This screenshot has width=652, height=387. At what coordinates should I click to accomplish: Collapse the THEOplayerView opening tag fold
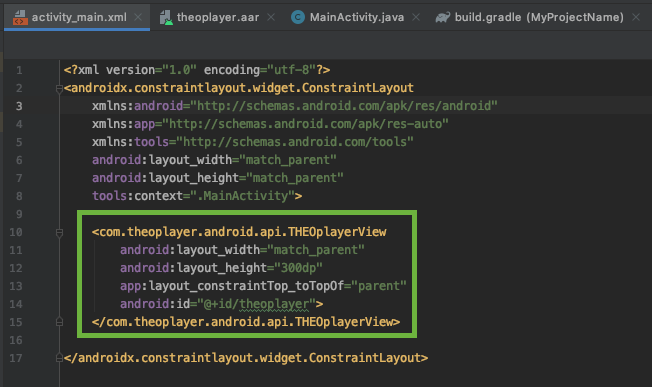pyautogui.click(x=59, y=233)
